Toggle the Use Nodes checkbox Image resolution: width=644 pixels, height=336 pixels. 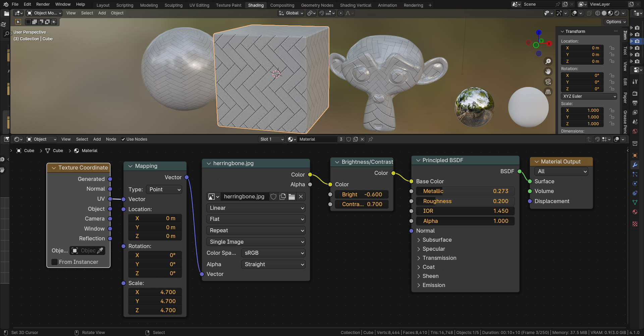pyautogui.click(x=123, y=139)
